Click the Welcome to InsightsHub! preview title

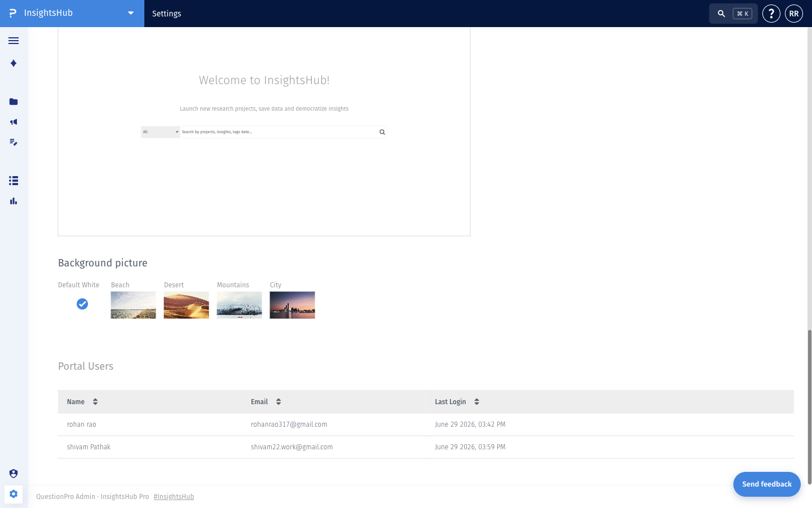point(264,80)
